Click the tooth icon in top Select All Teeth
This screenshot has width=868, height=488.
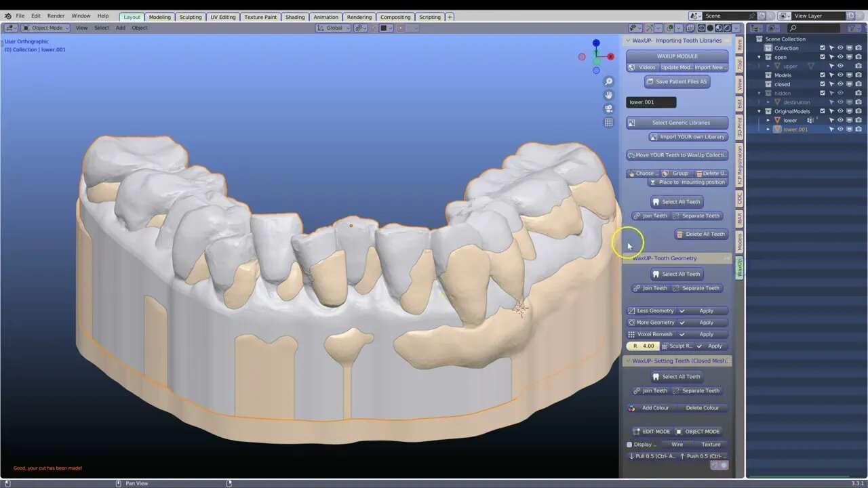[x=656, y=201]
